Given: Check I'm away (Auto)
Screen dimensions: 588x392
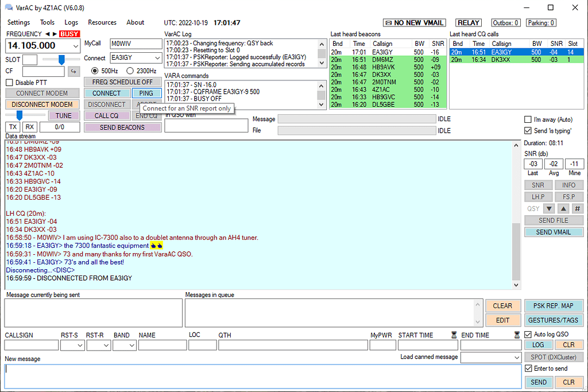Looking at the screenshot, I should (527, 119).
